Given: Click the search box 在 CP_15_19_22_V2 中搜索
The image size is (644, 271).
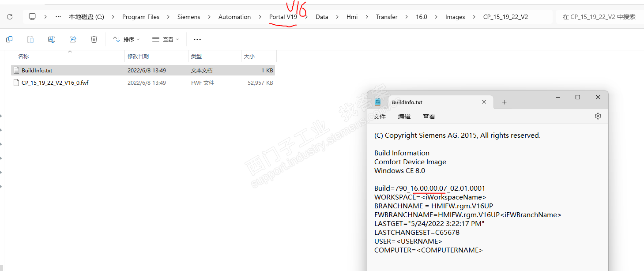Looking at the screenshot, I should [x=599, y=17].
